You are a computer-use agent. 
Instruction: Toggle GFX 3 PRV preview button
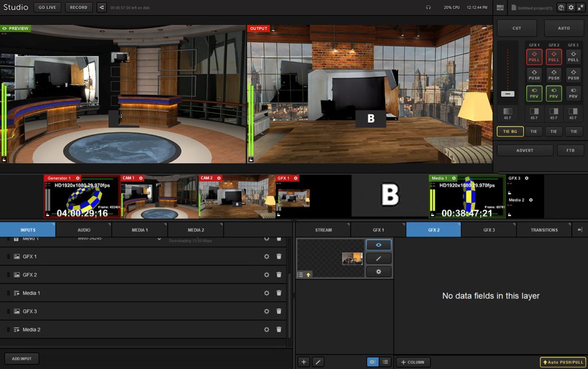[573, 94]
